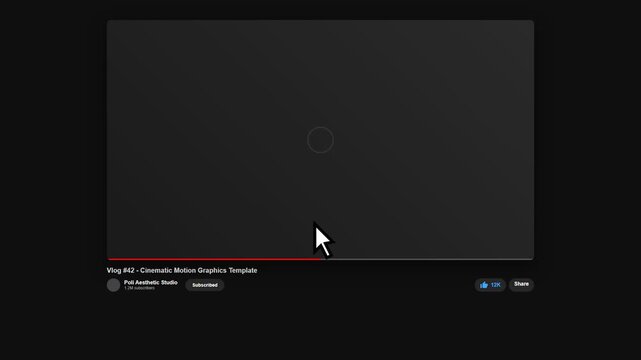
Task: Toggle the Subscribed button
Action: [205, 285]
